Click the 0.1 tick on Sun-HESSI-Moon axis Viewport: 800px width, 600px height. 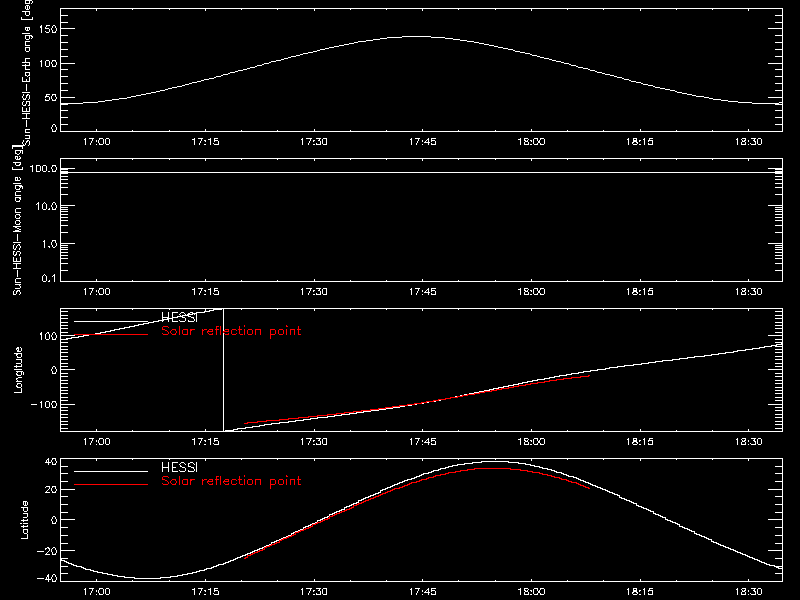[49, 278]
